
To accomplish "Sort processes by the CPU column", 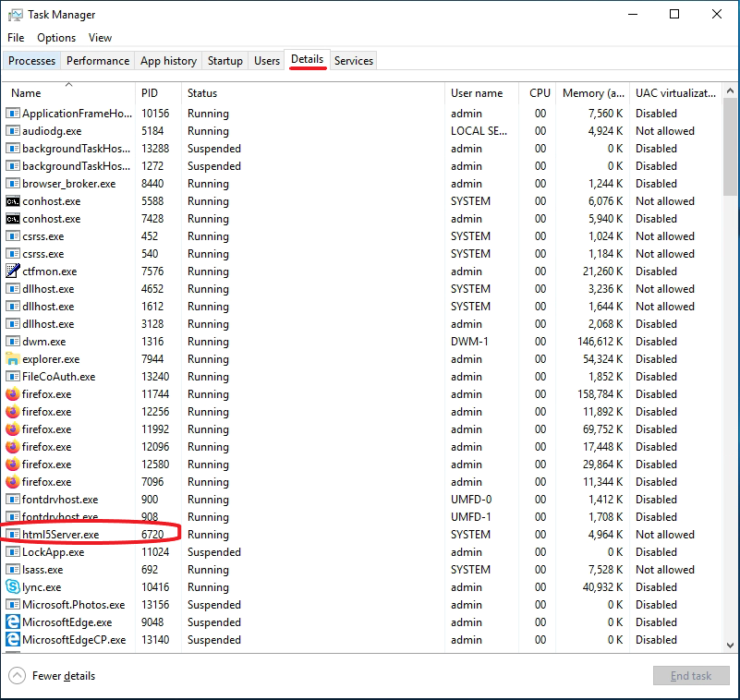I will tap(540, 92).
